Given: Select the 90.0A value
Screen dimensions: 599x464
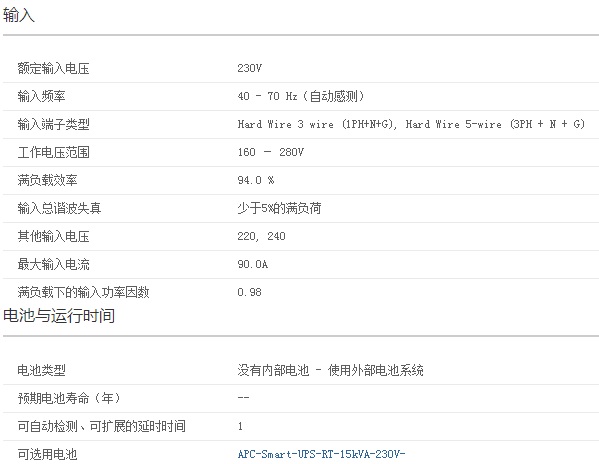Looking at the screenshot, I should point(253,264).
